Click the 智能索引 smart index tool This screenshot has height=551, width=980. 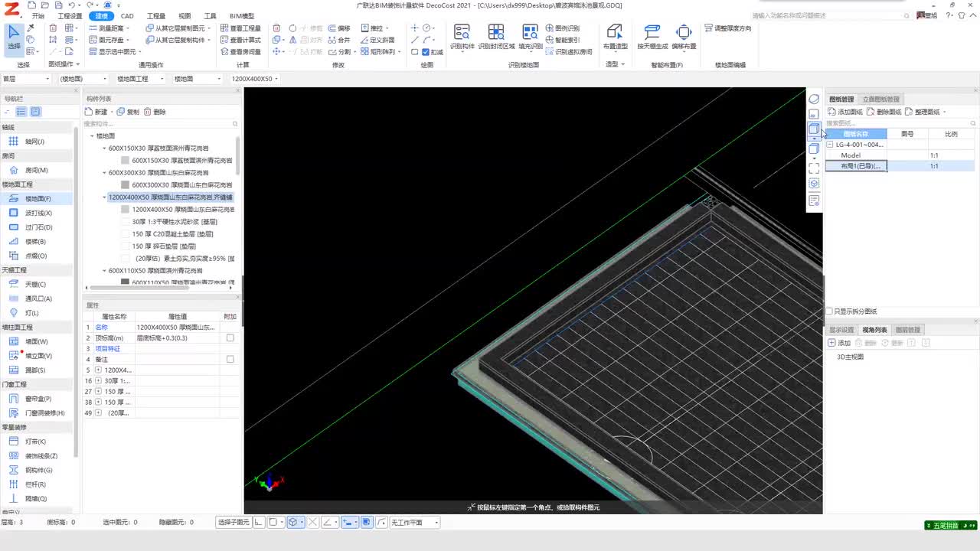563,40
